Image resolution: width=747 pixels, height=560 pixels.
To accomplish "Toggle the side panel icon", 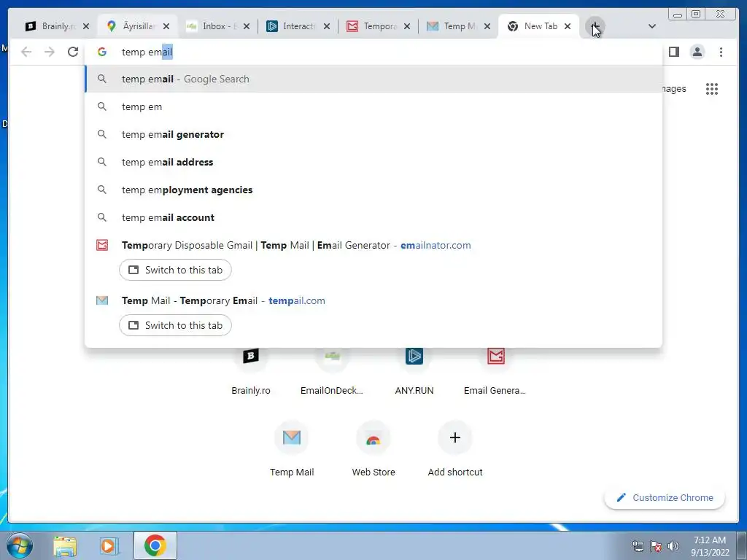I will [x=673, y=52].
